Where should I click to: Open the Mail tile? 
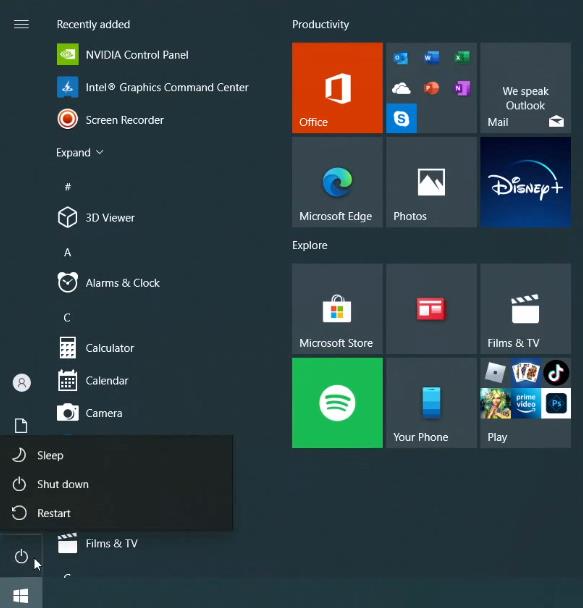pyautogui.click(x=525, y=88)
